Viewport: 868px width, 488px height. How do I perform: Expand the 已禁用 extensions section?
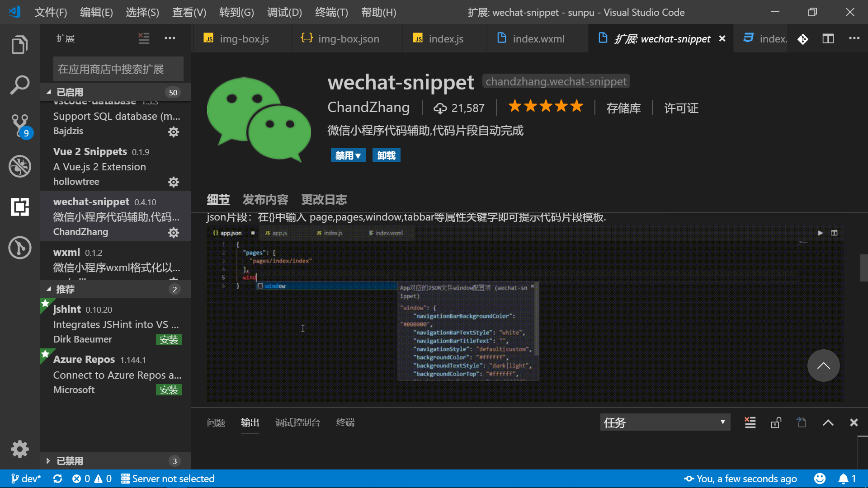70,461
